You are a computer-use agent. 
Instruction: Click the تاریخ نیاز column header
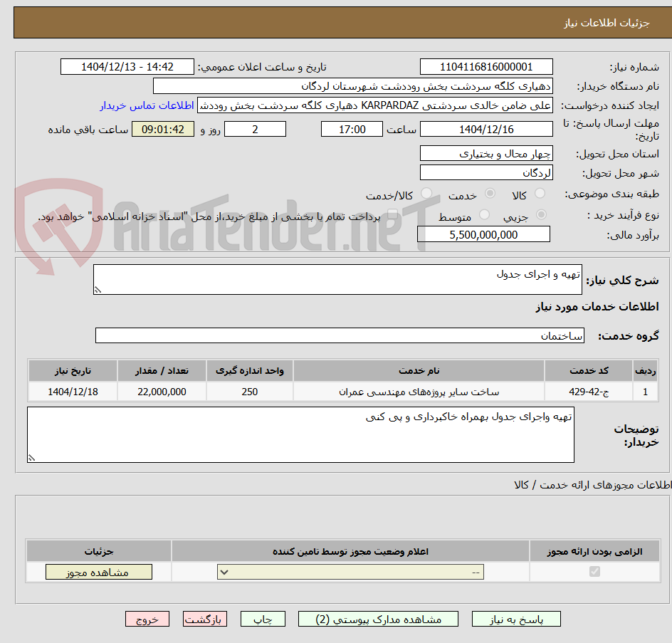pos(73,371)
